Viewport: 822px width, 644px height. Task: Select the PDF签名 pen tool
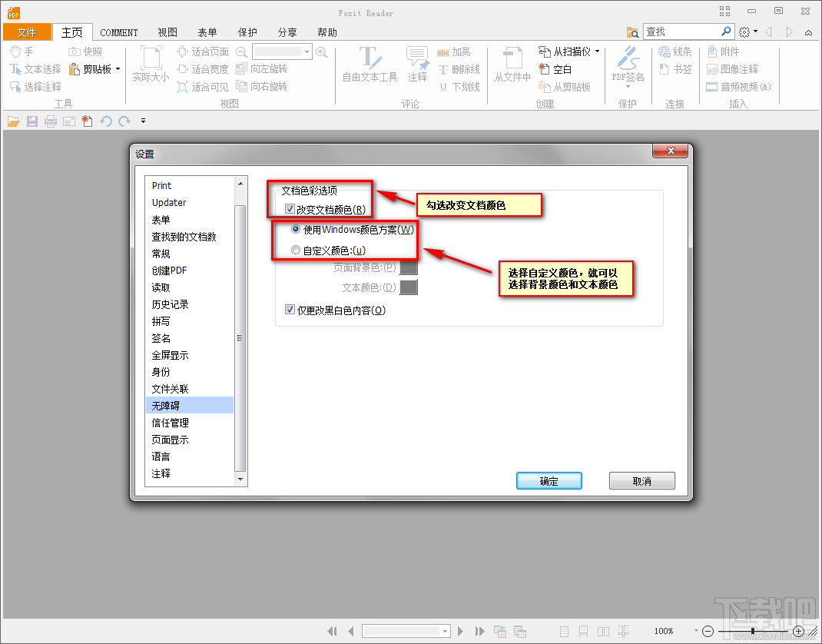pos(628,64)
